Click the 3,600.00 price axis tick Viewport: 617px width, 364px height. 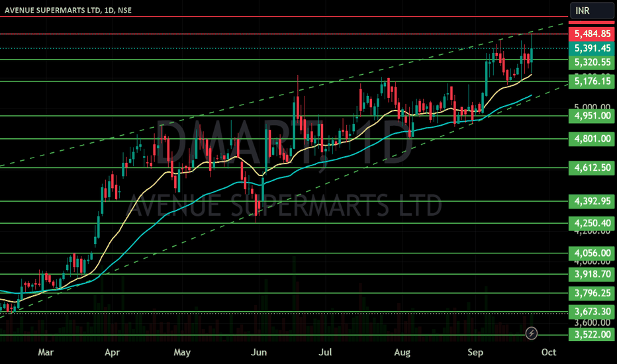click(593, 323)
